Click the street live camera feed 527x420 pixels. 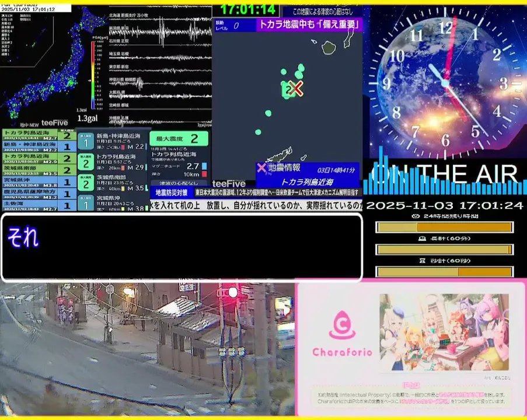[x=147, y=349]
